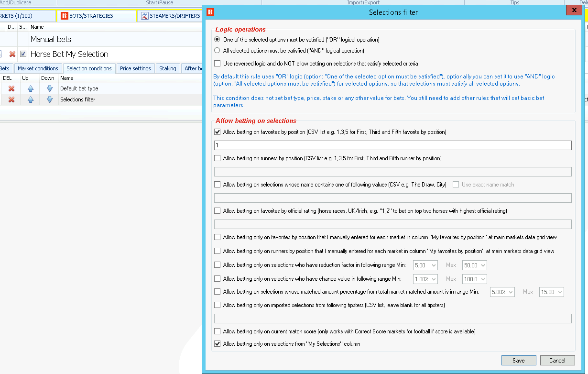This screenshot has height=374, width=588.
Task: Check only manually entered runners by position option
Action: coord(218,251)
